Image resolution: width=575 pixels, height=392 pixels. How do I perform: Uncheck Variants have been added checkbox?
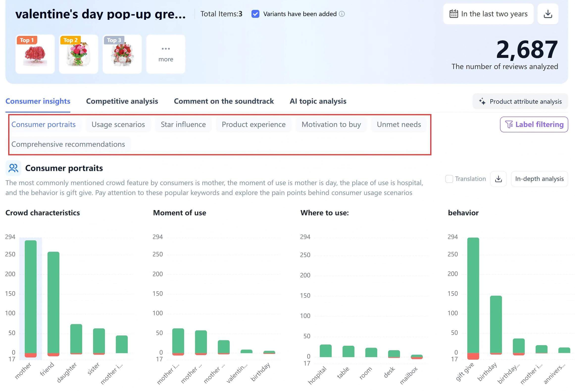click(x=255, y=14)
